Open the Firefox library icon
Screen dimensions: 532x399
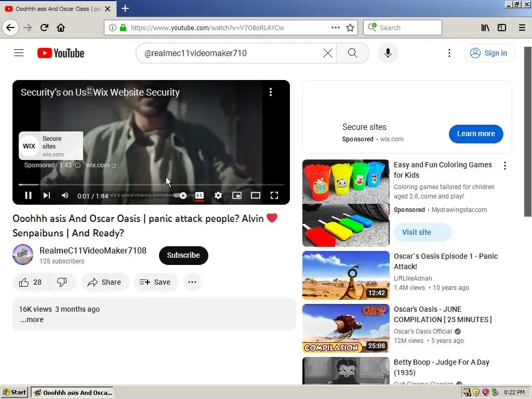[x=485, y=28]
